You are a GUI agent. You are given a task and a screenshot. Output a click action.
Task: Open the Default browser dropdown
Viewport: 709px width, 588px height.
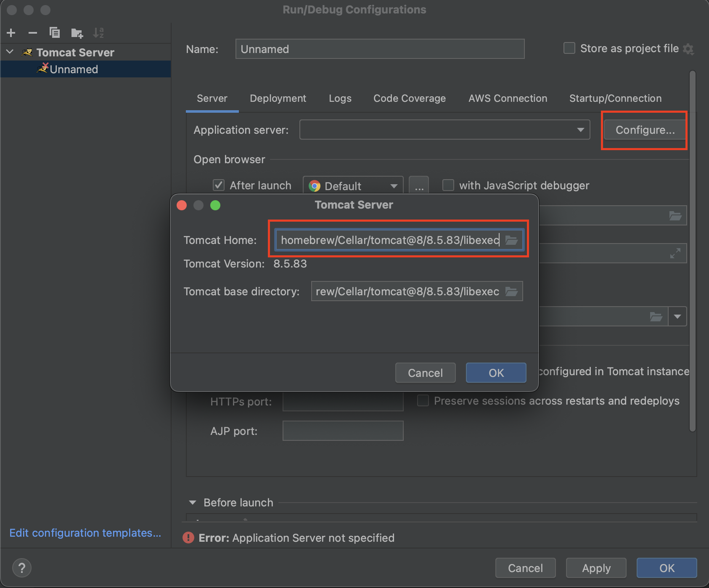(x=353, y=185)
